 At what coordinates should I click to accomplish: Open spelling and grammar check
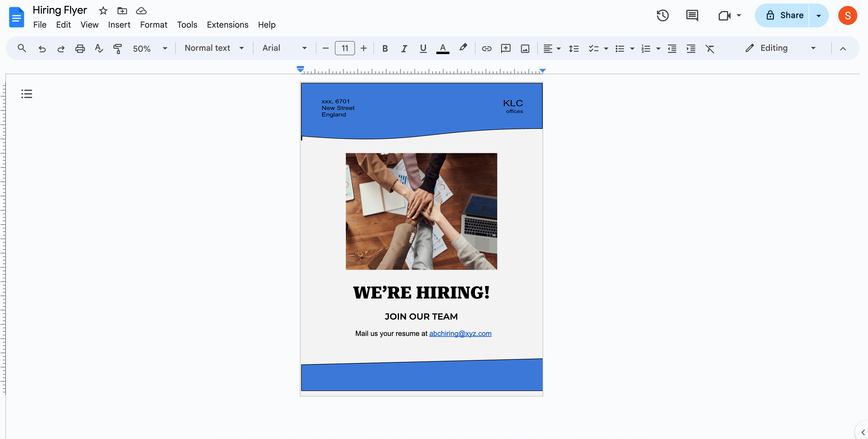[x=99, y=48]
